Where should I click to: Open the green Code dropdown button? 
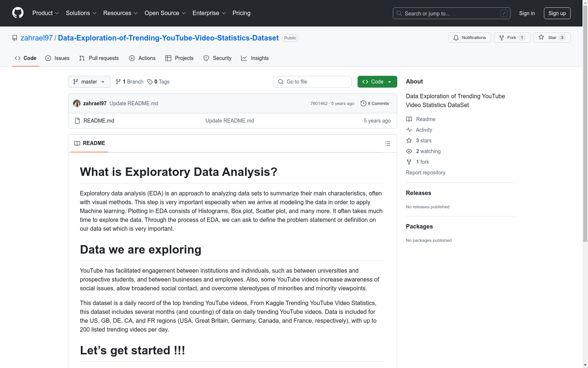click(377, 82)
